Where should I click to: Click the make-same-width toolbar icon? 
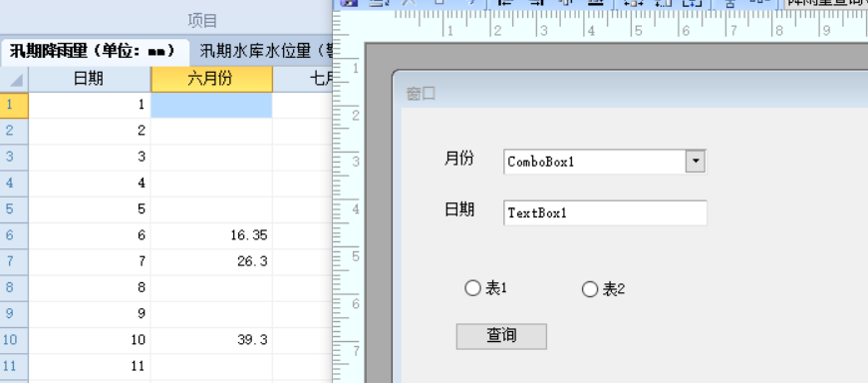click(x=633, y=2)
